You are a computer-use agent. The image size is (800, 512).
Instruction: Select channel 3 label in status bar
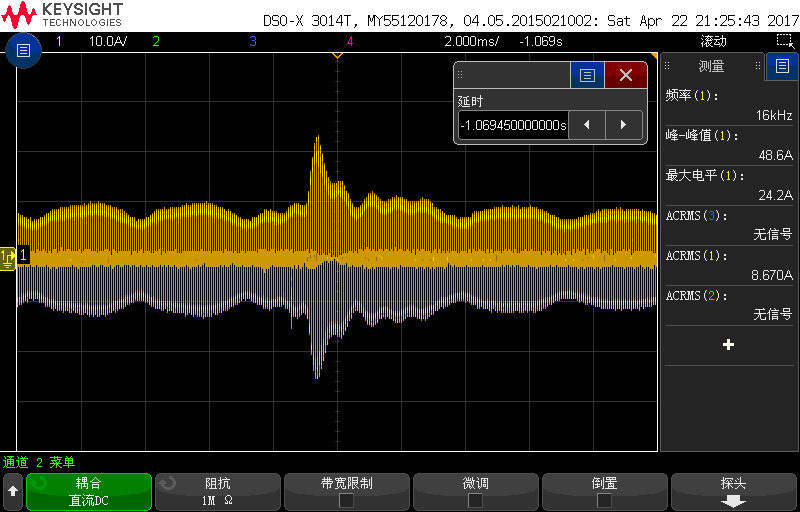point(253,41)
